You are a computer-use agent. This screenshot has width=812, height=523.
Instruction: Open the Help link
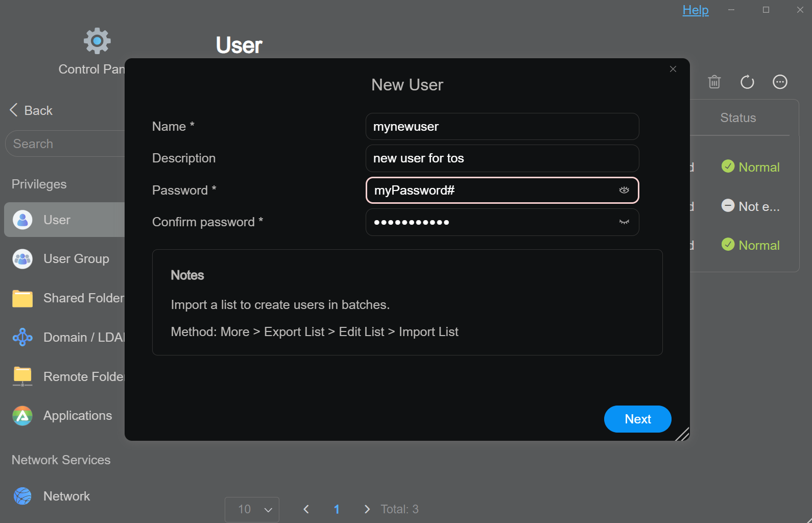coord(696,10)
